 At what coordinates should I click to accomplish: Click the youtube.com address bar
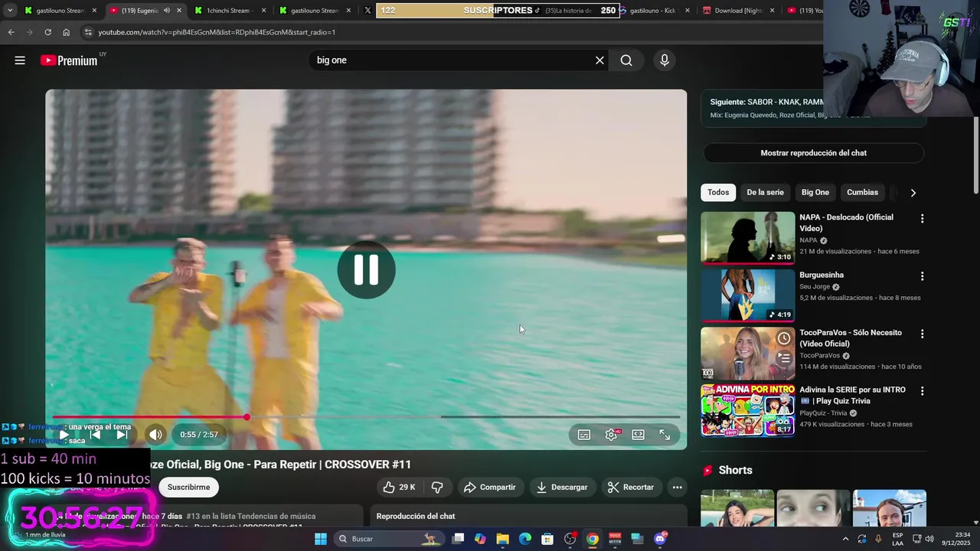click(x=452, y=32)
